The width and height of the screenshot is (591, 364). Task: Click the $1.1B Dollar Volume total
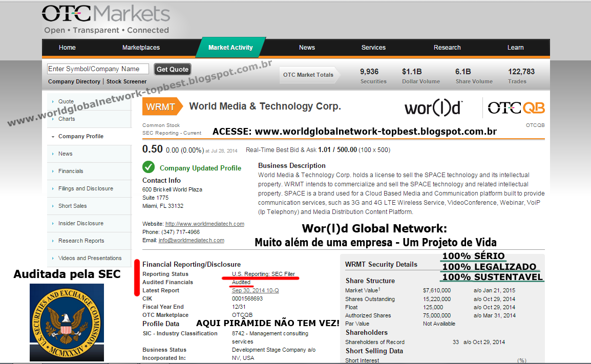pyautogui.click(x=420, y=76)
